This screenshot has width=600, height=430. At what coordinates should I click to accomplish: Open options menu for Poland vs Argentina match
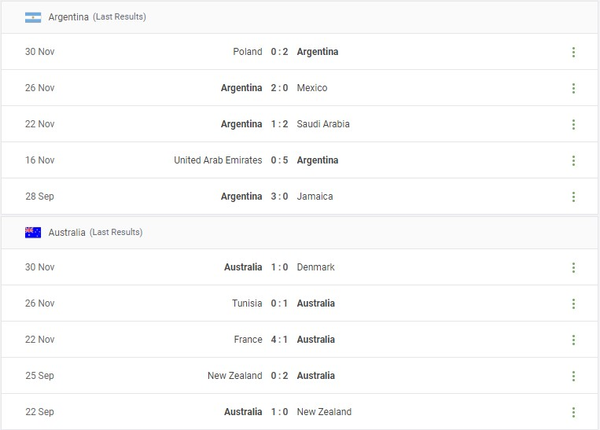[573, 52]
